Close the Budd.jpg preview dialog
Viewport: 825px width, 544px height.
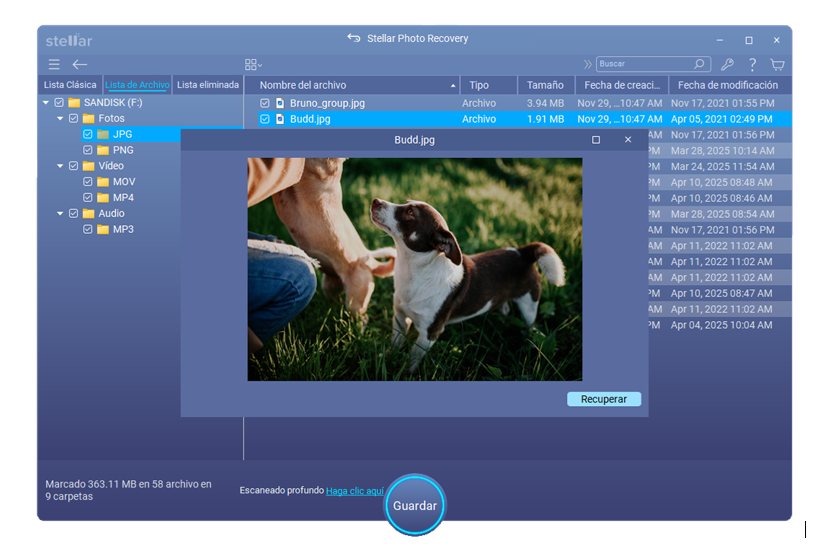click(x=628, y=140)
